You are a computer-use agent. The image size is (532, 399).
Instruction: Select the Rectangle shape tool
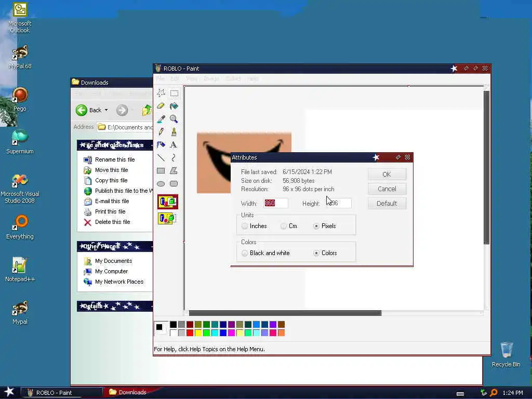pyautogui.click(x=161, y=170)
